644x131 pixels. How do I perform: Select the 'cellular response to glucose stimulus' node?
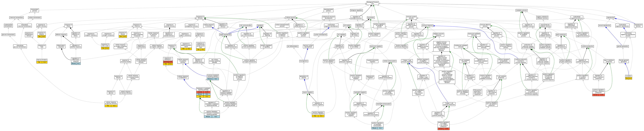(x=111, y=104)
